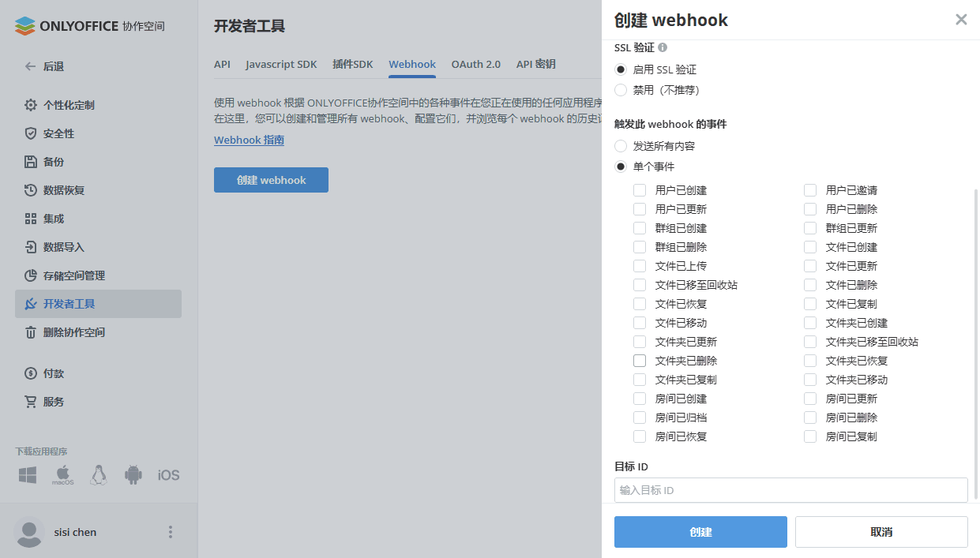Click the 数据导入 import icon

tap(31, 247)
